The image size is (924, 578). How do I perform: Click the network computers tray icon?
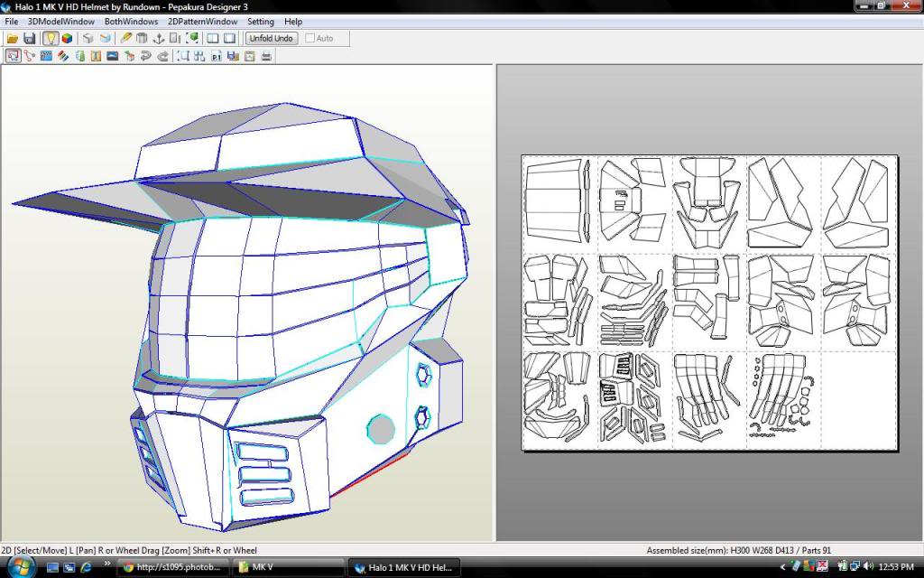coord(855,567)
